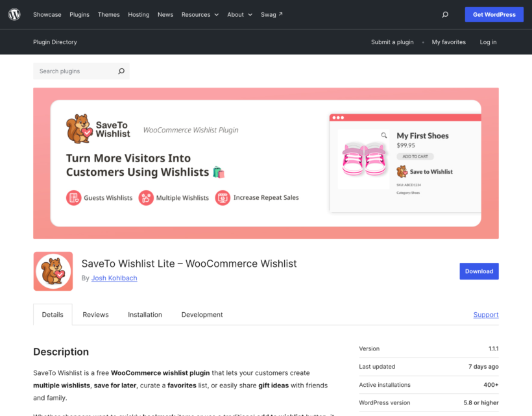Click squirrel icon beside Save to Wishlist

(402, 172)
